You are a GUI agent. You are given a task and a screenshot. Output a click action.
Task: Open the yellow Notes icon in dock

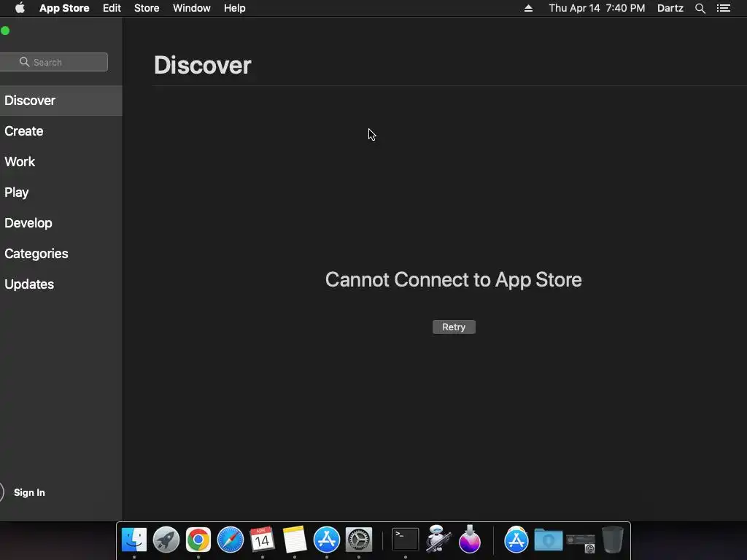coord(295,540)
